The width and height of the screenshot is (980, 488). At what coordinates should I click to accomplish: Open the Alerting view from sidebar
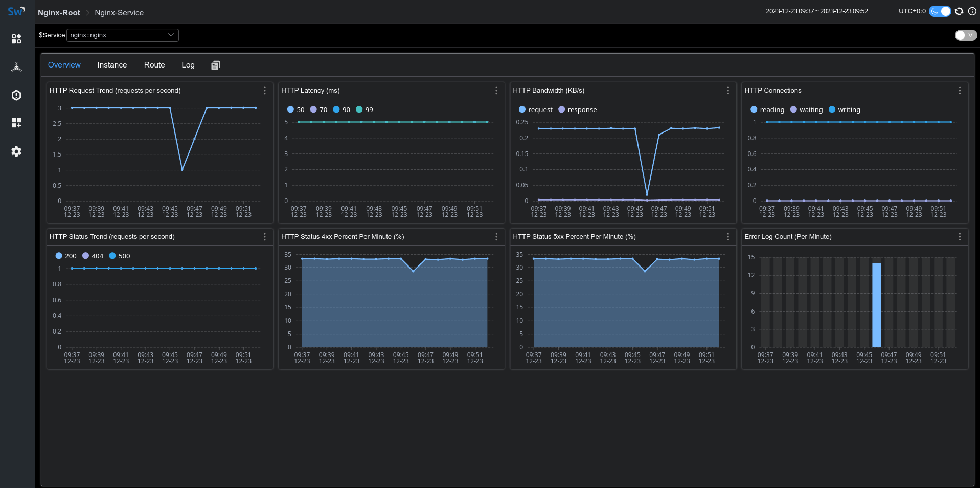click(16, 95)
